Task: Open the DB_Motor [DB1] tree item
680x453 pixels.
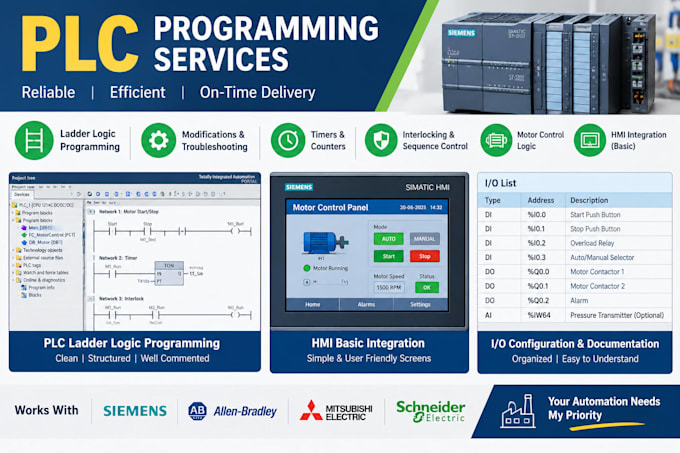Action: (46, 242)
